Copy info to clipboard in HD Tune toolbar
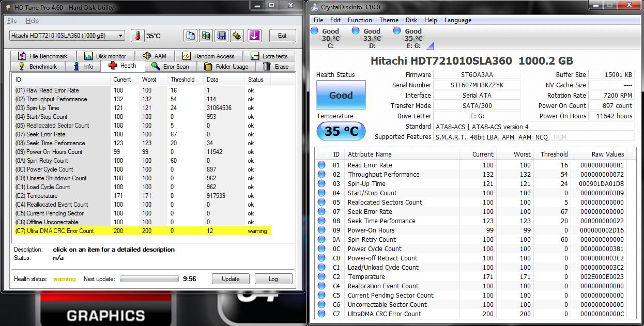The image size is (644, 326). [191, 36]
